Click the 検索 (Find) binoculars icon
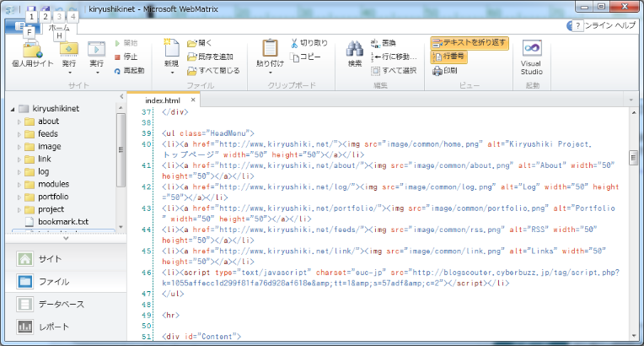The image size is (644, 346). tap(355, 49)
